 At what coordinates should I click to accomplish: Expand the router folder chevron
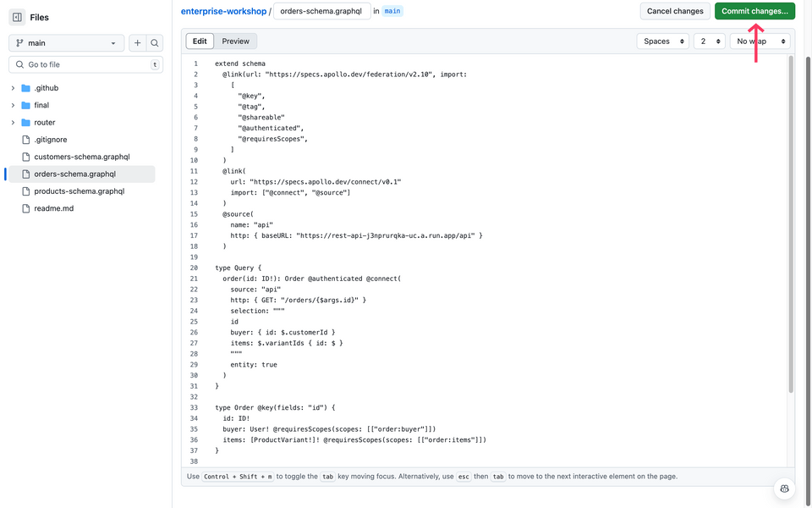click(13, 122)
